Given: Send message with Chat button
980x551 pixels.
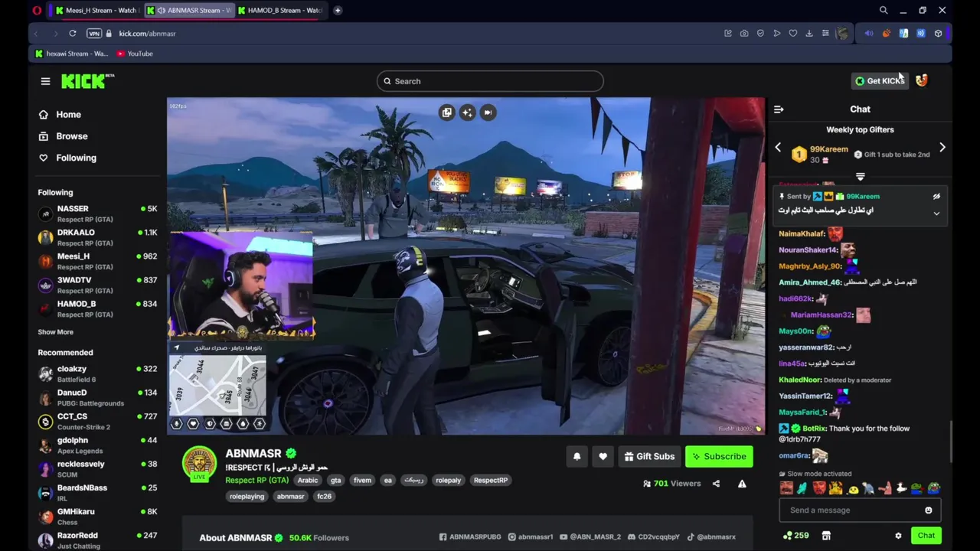Looking at the screenshot, I should coord(926,536).
